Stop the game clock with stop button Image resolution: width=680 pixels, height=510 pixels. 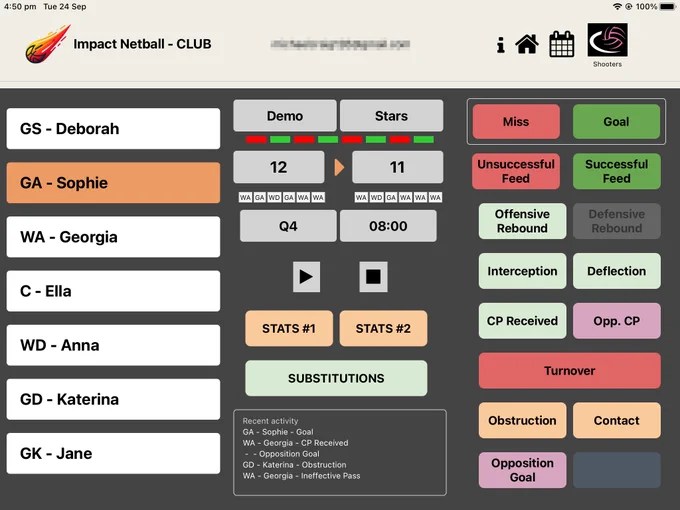pos(373,277)
